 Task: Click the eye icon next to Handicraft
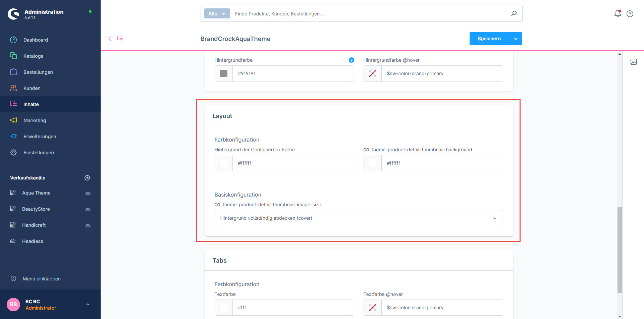tap(88, 226)
